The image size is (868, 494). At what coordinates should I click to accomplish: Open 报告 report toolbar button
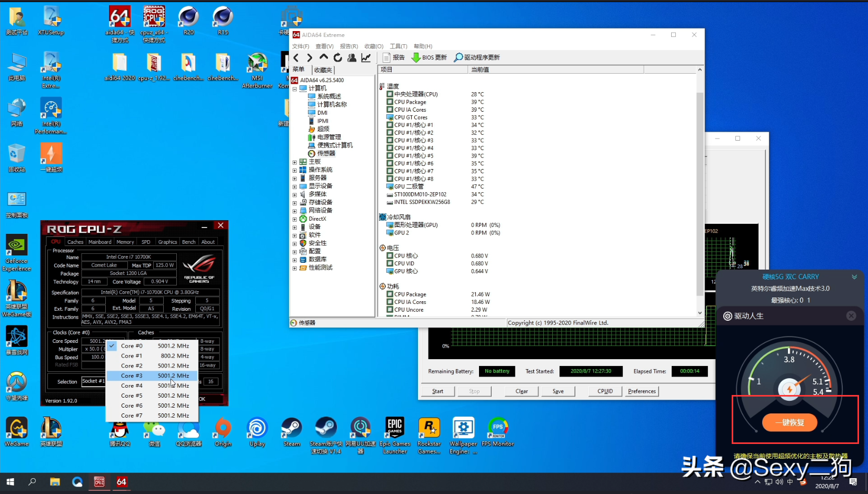[x=394, y=57]
